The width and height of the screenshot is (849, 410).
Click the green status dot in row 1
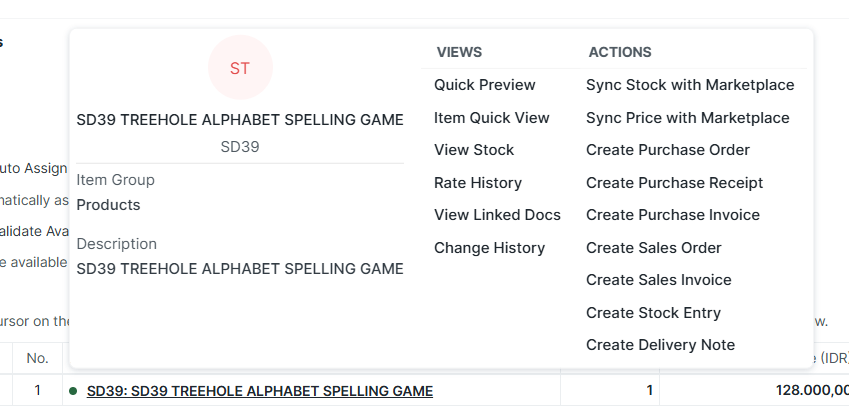[x=73, y=391]
